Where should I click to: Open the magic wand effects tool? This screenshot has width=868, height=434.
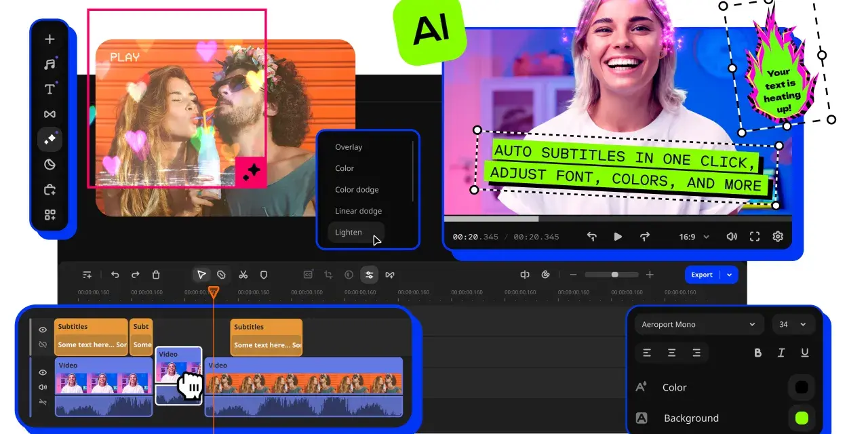point(50,139)
